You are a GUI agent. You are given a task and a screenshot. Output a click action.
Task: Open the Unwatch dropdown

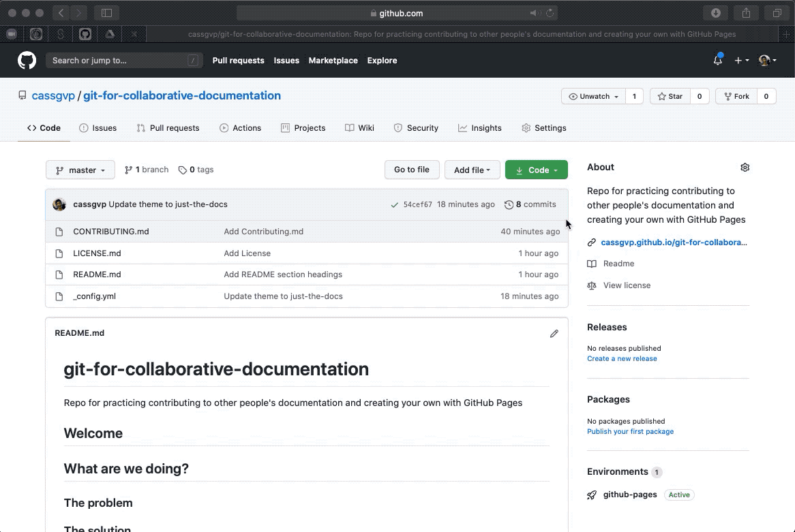(593, 97)
